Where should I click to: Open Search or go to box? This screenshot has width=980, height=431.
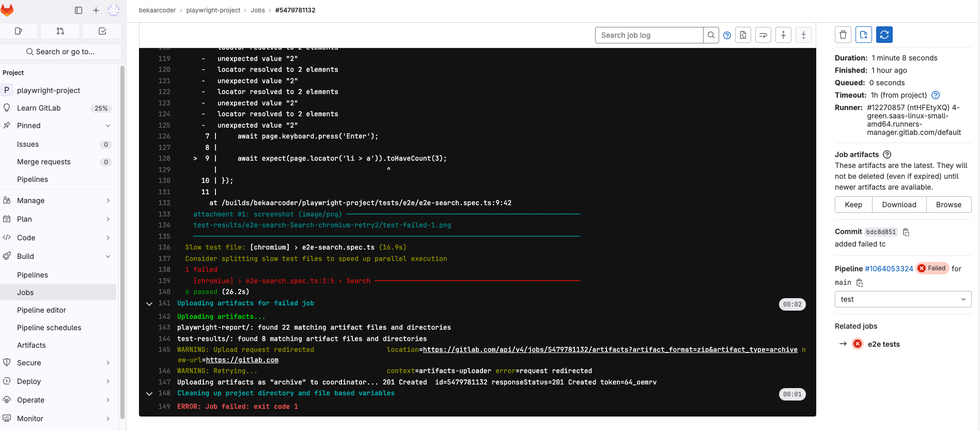[61, 52]
